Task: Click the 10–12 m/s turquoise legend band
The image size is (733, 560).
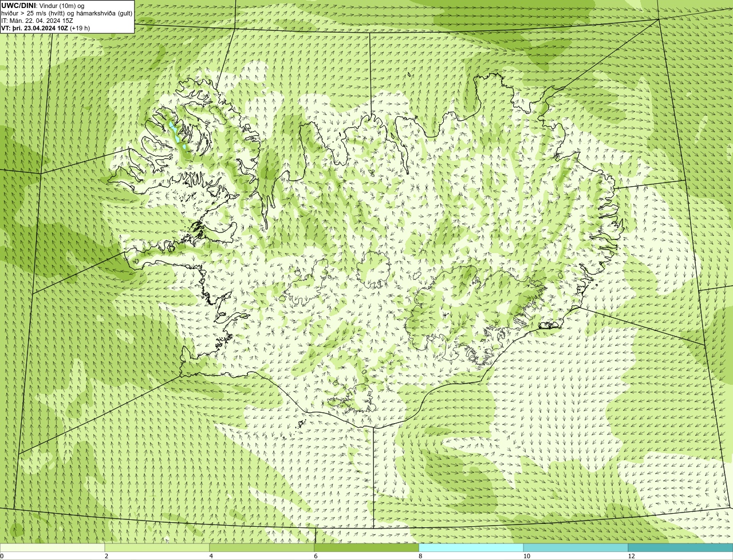Action: click(x=576, y=547)
